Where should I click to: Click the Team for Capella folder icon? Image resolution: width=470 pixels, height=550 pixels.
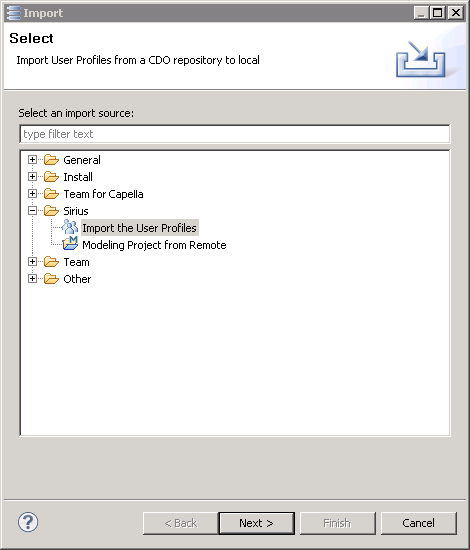pyautogui.click(x=51, y=194)
